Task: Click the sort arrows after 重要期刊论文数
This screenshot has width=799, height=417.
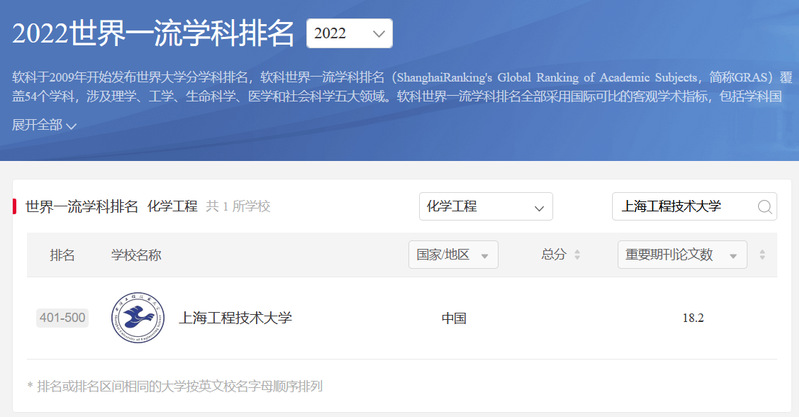Action: click(x=762, y=255)
